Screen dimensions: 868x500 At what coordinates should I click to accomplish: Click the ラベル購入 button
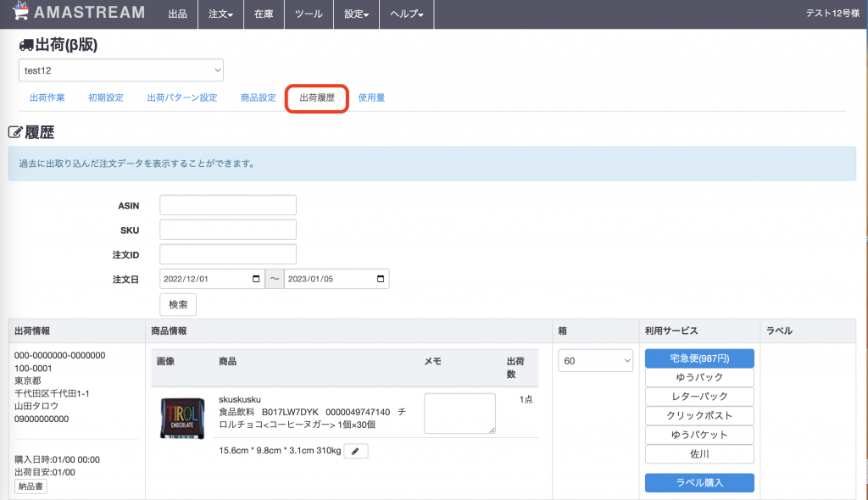coord(699,483)
